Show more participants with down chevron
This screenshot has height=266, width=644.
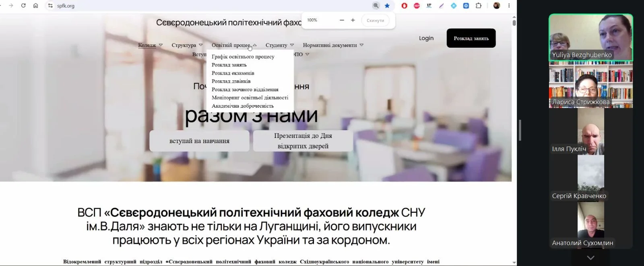[591, 258]
